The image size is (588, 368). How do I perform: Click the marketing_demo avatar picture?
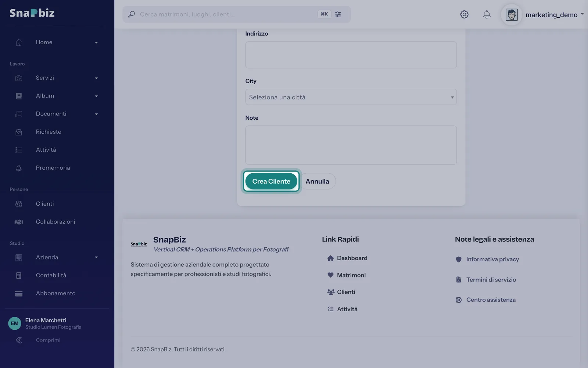[512, 15]
